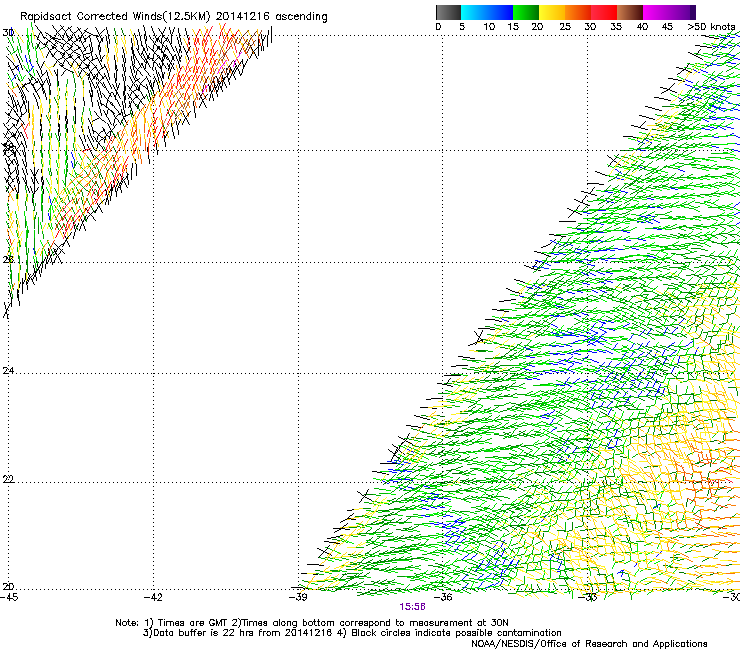Click the purple '15:58' time stamp
Image resolution: width=740 pixels, height=650 pixels.
(x=412, y=607)
